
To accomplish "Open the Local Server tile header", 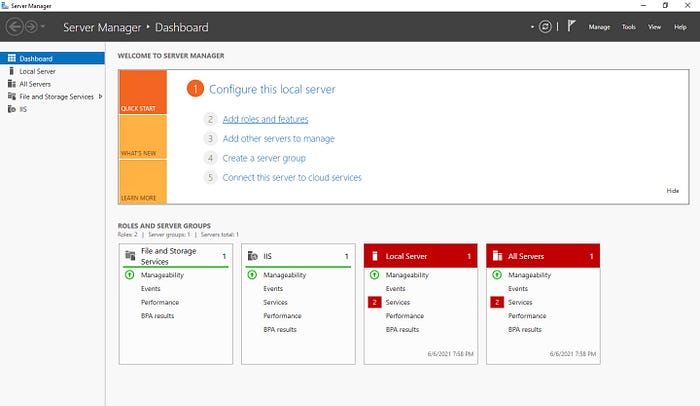I will click(x=421, y=256).
